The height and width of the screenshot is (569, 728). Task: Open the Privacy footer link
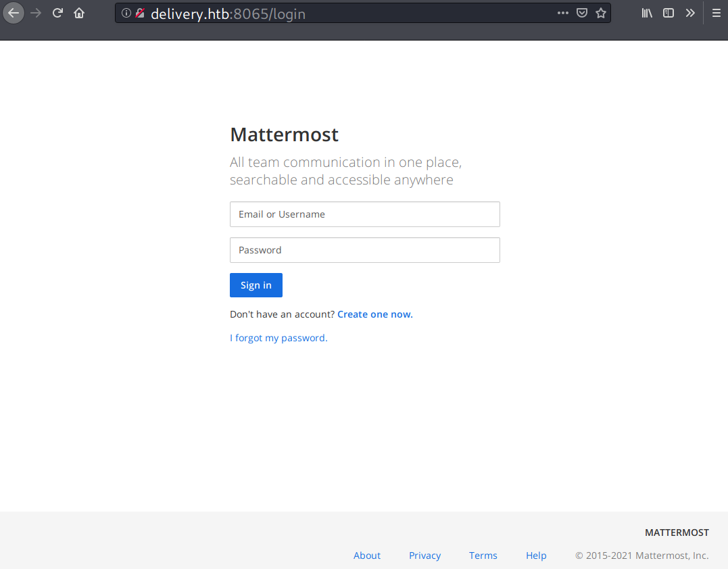424,555
